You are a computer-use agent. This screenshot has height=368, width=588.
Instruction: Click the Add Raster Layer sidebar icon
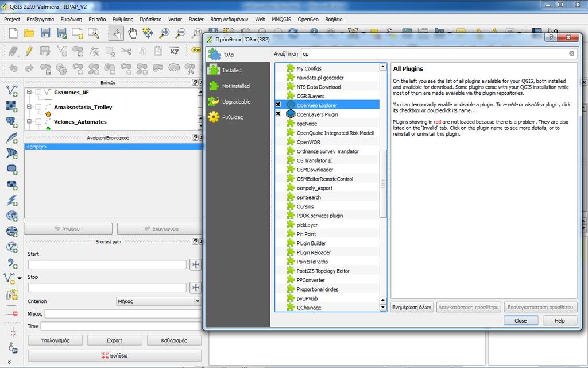[11, 106]
